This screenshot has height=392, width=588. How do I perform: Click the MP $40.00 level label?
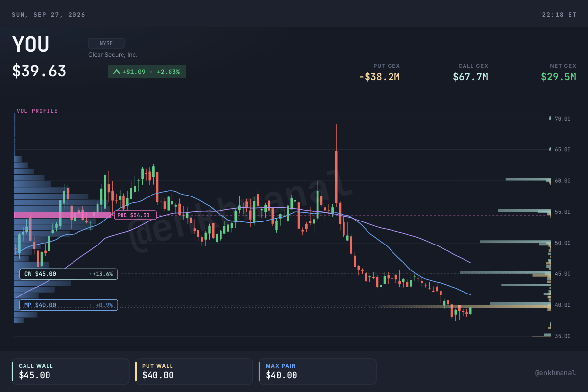(69, 305)
